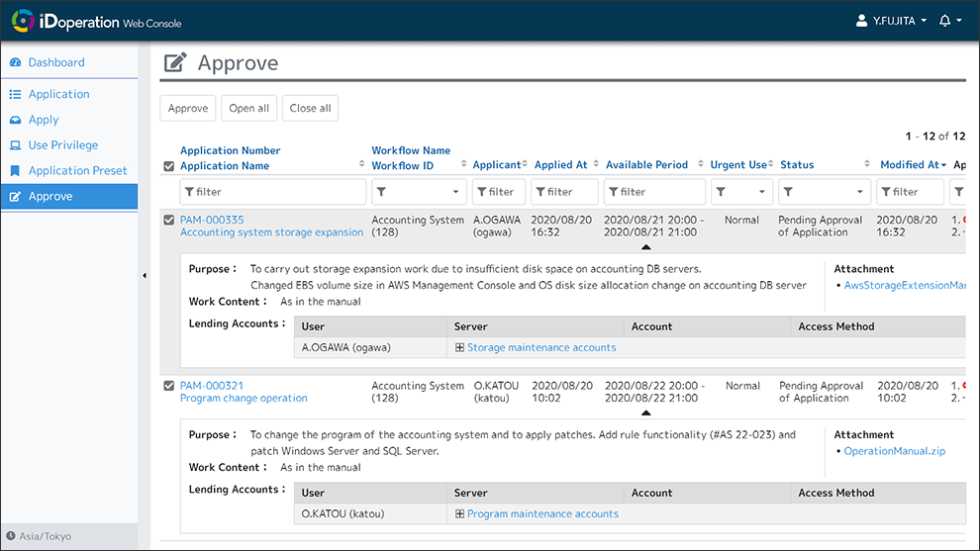Open PAM-000335 application link
The image size is (980, 551).
point(212,220)
